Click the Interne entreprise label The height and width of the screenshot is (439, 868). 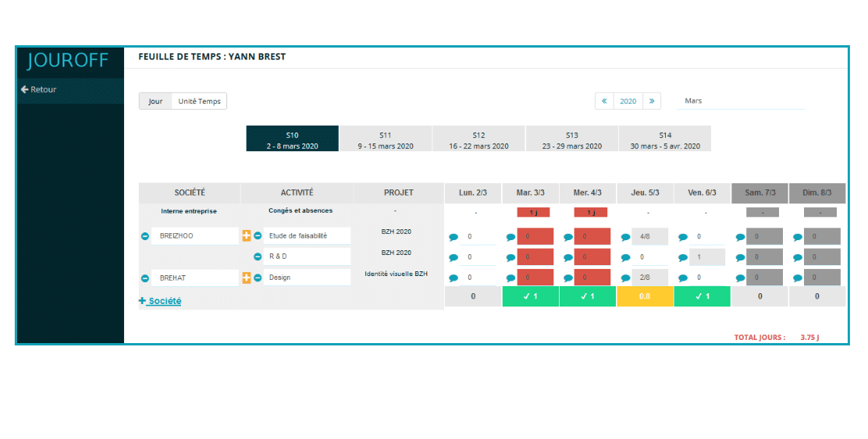[x=189, y=211]
